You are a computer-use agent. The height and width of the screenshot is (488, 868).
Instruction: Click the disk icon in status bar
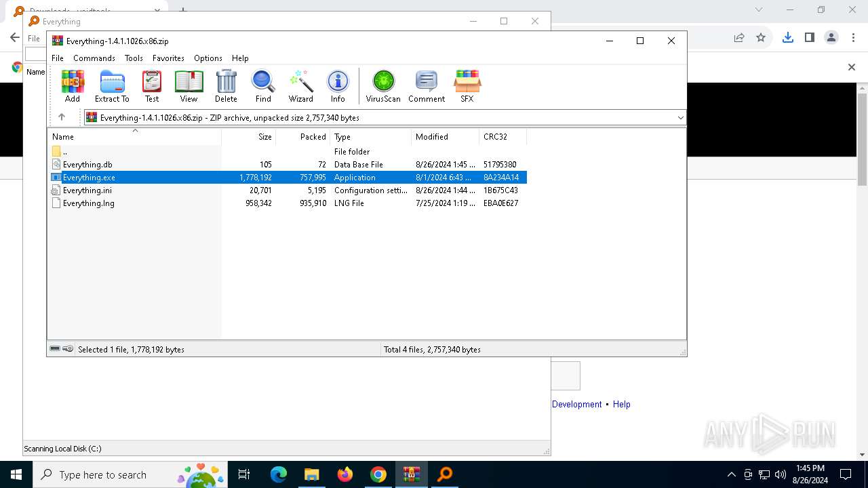tap(55, 349)
